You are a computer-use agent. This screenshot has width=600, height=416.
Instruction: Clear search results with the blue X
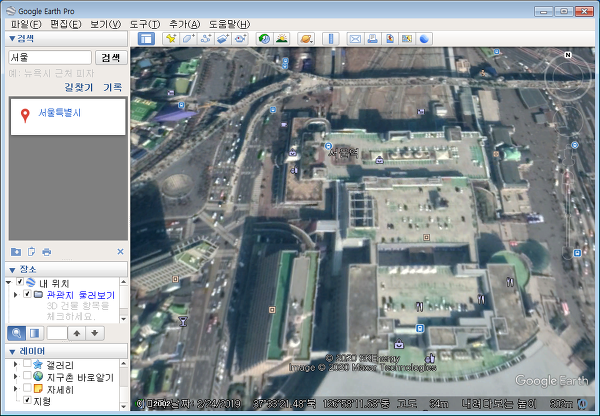(x=120, y=251)
